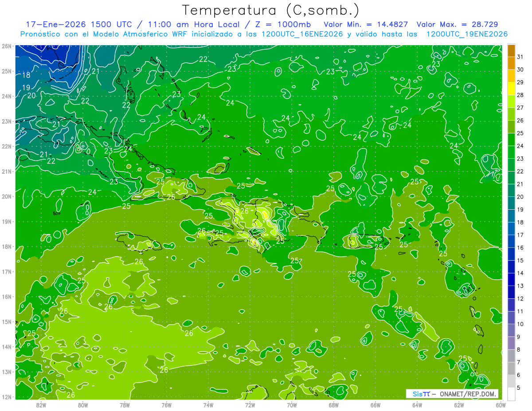Click the latitude label "16N"
Viewport: 532px width, 411px height.
[7, 297]
